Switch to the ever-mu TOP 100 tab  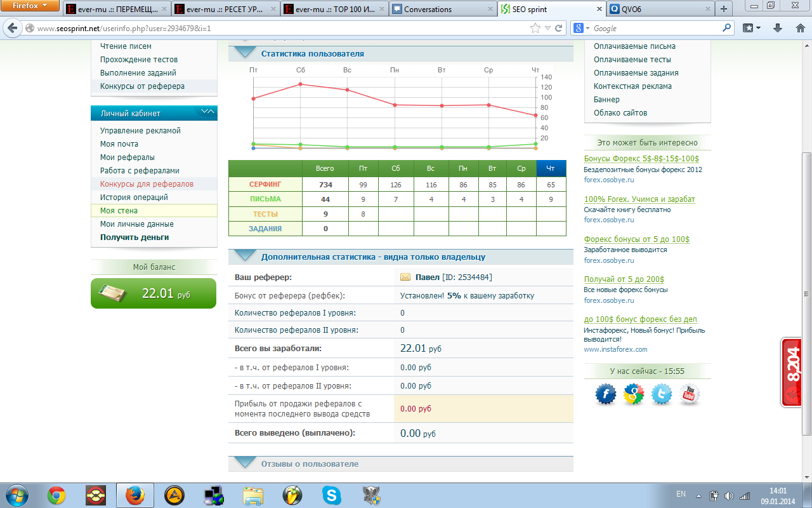(334, 10)
